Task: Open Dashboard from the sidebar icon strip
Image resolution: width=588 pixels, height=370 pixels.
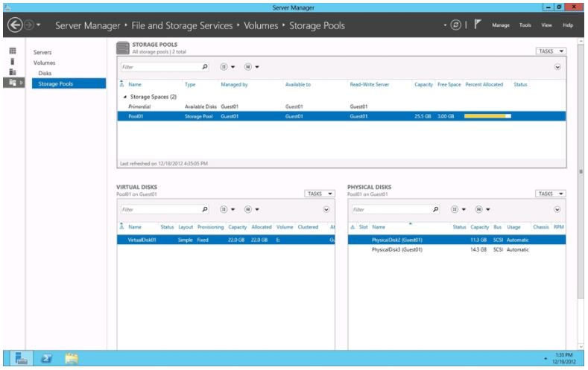Action: pos(12,51)
